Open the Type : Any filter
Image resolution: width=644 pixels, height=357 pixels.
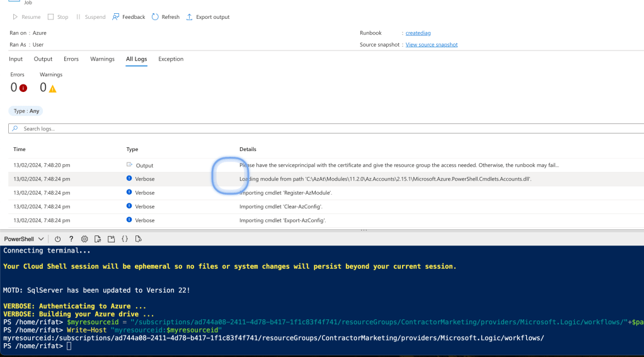click(x=26, y=111)
